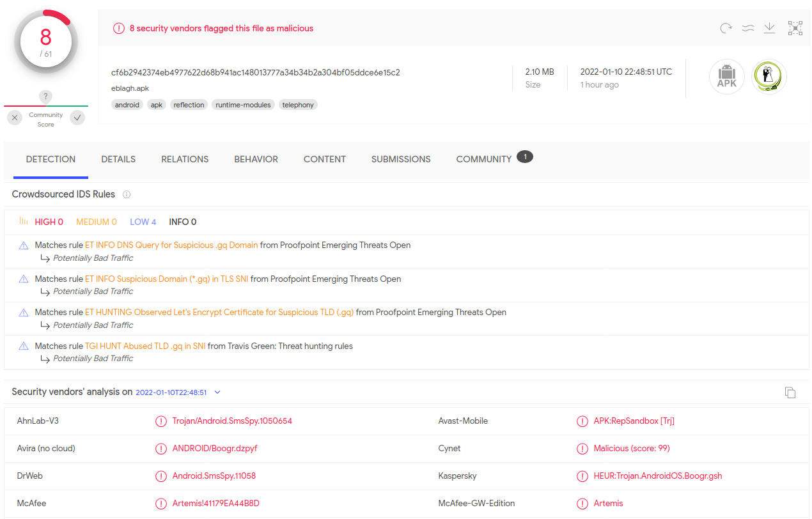Open rule TGI HUNT Abused TLD .gq
The image size is (812, 519).
point(145,346)
